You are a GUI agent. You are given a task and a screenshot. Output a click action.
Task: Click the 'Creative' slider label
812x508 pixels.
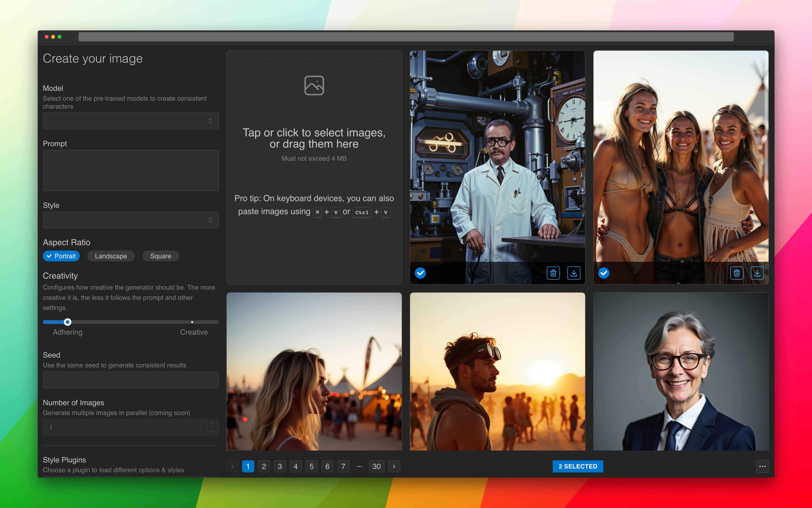coord(194,332)
